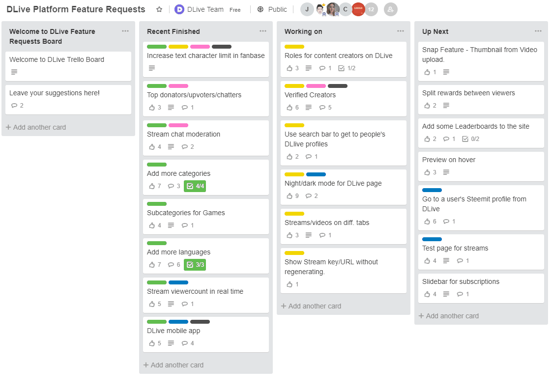Screen dimensions: 550x392
Task: Open the Test page for streams card
Action: pyautogui.click(x=481, y=252)
